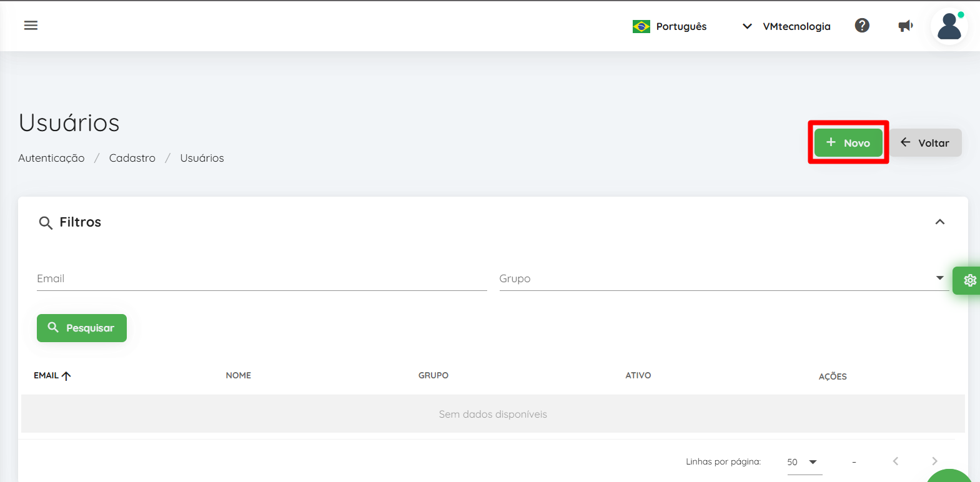The width and height of the screenshot is (980, 482).
Task: Focus the Email filter input field
Action: click(x=262, y=278)
